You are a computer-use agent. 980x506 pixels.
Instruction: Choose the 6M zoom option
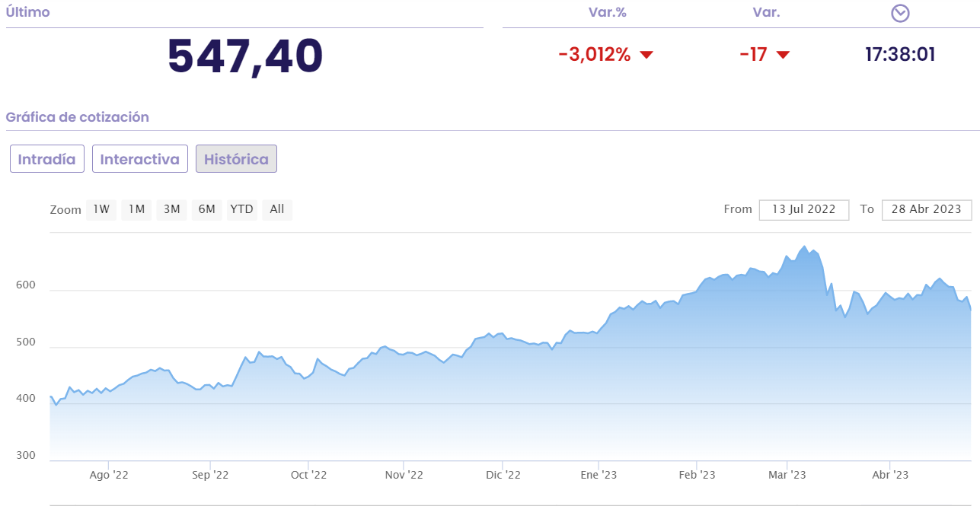(x=206, y=209)
